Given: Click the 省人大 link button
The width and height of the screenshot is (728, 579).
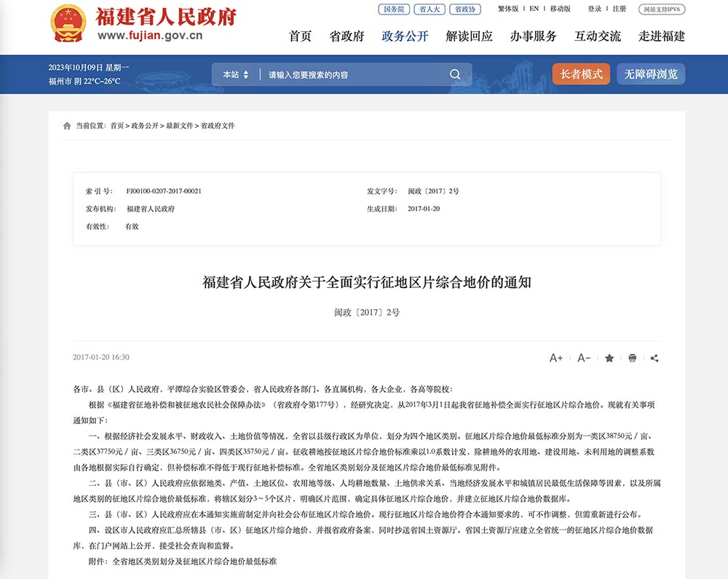Looking at the screenshot, I should click(430, 9).
